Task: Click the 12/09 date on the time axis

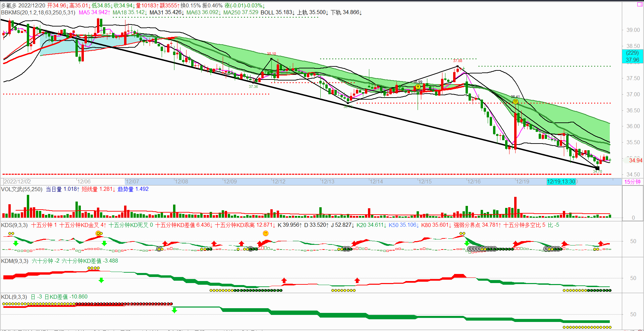Action: 230,182
